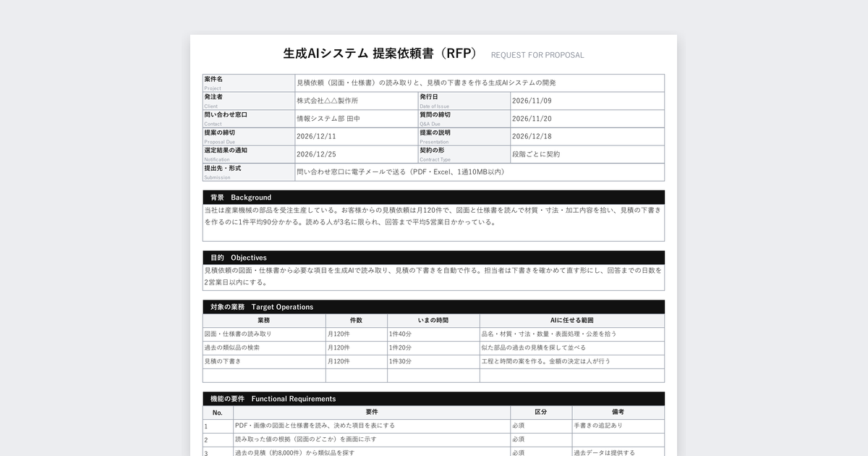This screenshot has height=456, width=868.
Task: Click the 対象の業務 Target Operations header
Action: [433, 307]
